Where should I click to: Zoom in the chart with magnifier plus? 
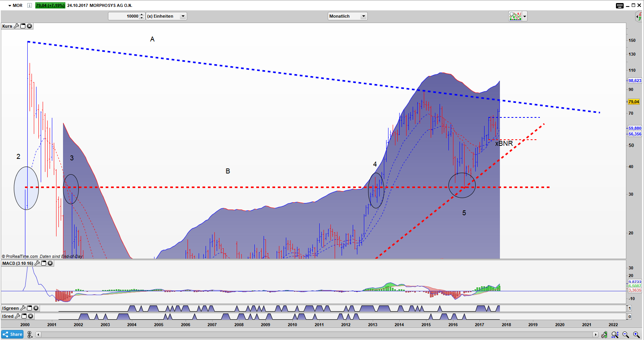636,335
